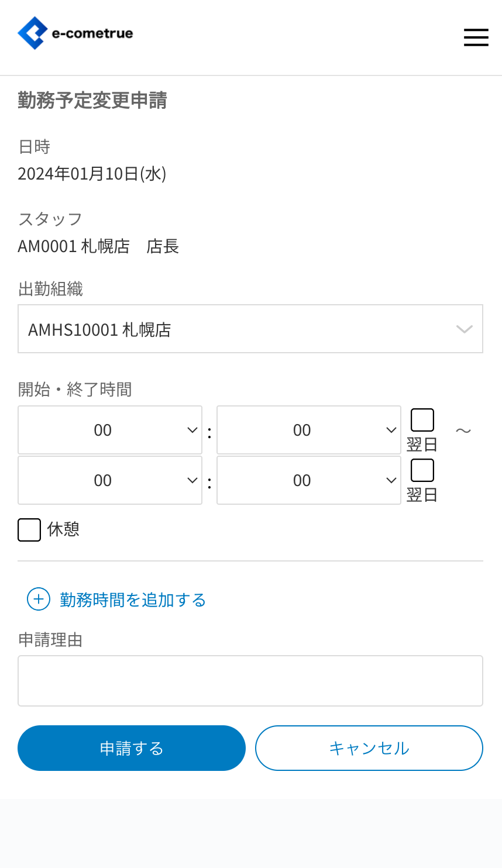The image size is (502, 868).
Task: Focus the 申請理由 text field
Action: point(250,680)
